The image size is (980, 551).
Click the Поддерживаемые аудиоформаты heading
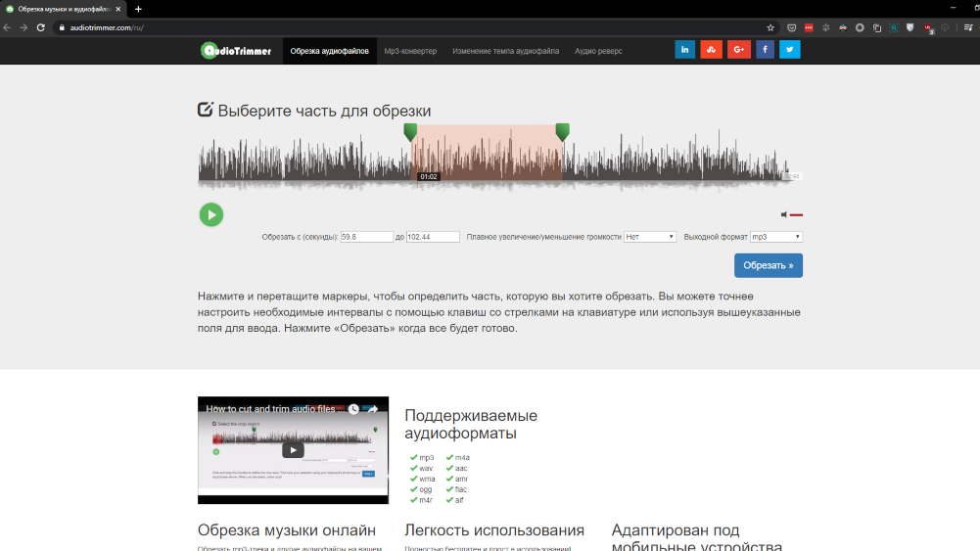[471, 424]
